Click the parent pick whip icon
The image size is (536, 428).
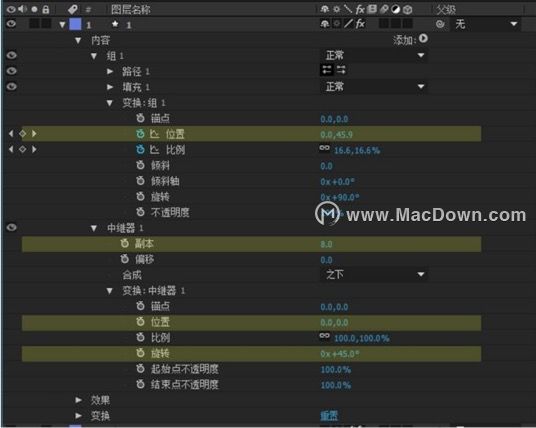tap(440, 24)
